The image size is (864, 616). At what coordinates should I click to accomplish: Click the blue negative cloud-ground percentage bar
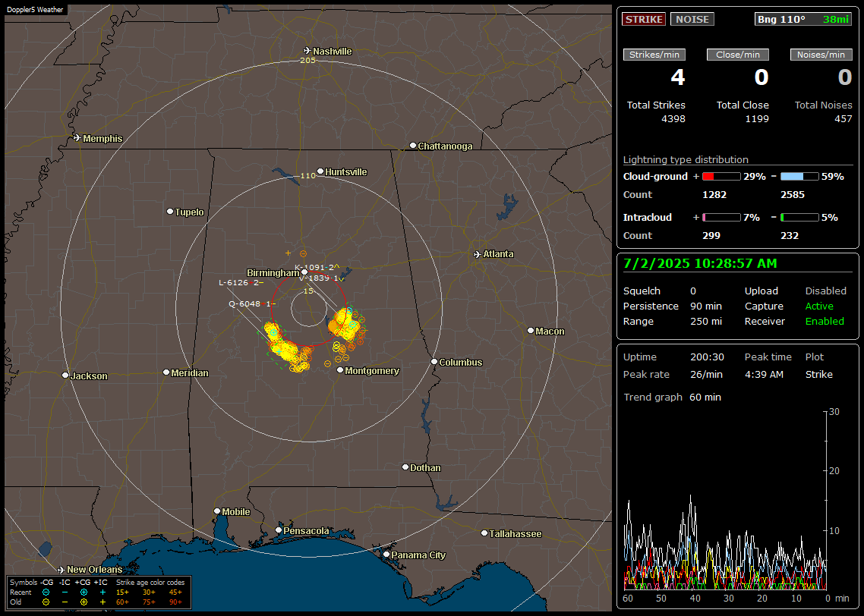[799, 176]
